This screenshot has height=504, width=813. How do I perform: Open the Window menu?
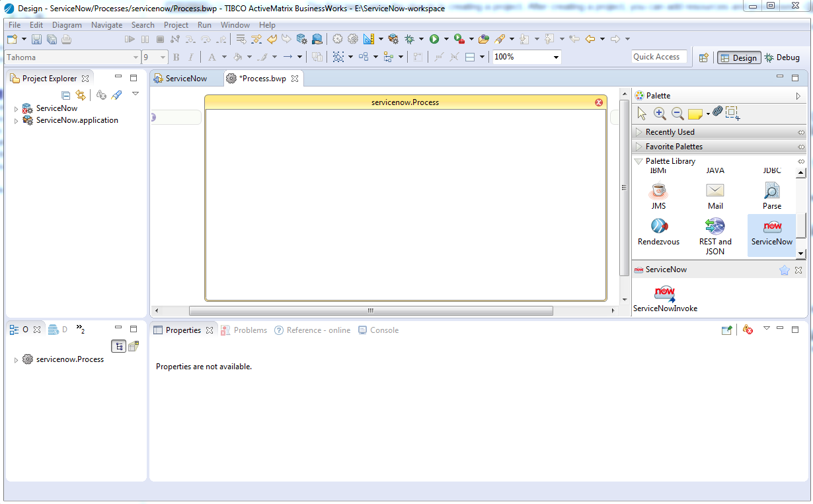235,25
